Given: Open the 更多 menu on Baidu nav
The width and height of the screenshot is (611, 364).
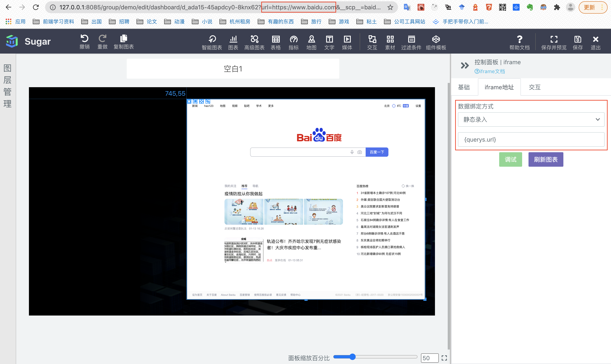Looking at the screenshot, I should tap(271, 106).
